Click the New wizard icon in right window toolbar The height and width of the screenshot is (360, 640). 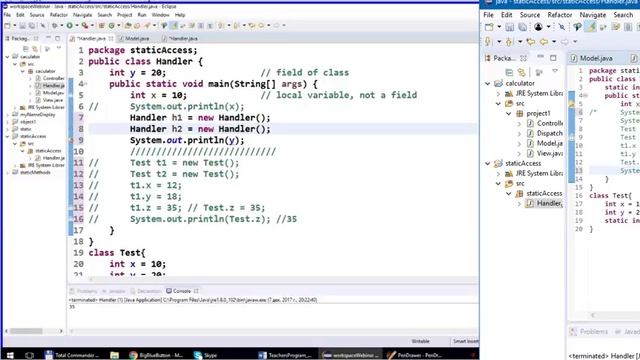pyautogui.click(x=489, y=27)
